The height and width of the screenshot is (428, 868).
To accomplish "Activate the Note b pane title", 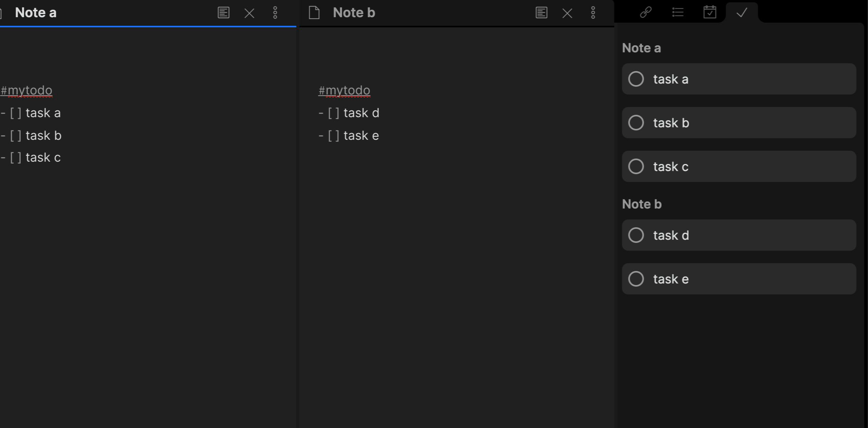I will pyautogui.click(x=354, y=13).
